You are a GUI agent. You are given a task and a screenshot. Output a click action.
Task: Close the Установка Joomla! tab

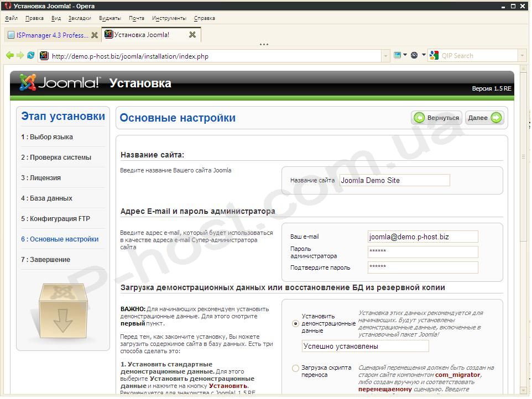192,35
